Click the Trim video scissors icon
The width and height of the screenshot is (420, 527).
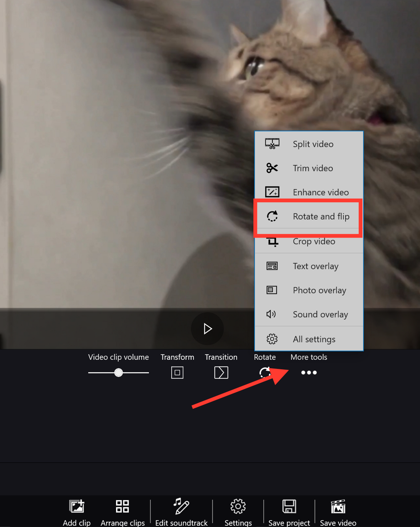point(272,168)
